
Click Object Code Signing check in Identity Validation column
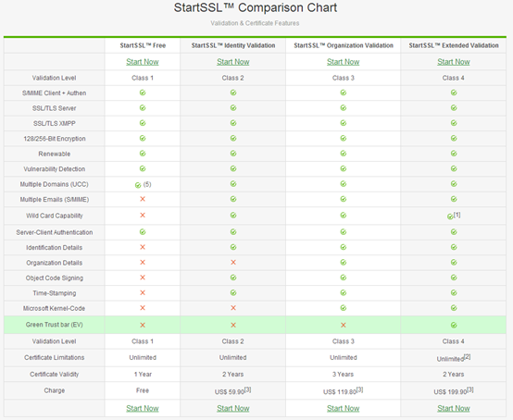233,278
